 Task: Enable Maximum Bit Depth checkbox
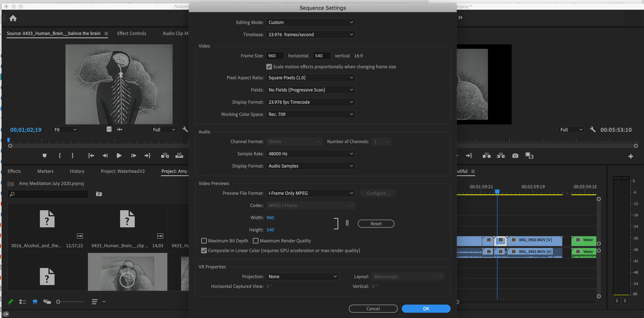pyautogui.click(x=204, y=241)
